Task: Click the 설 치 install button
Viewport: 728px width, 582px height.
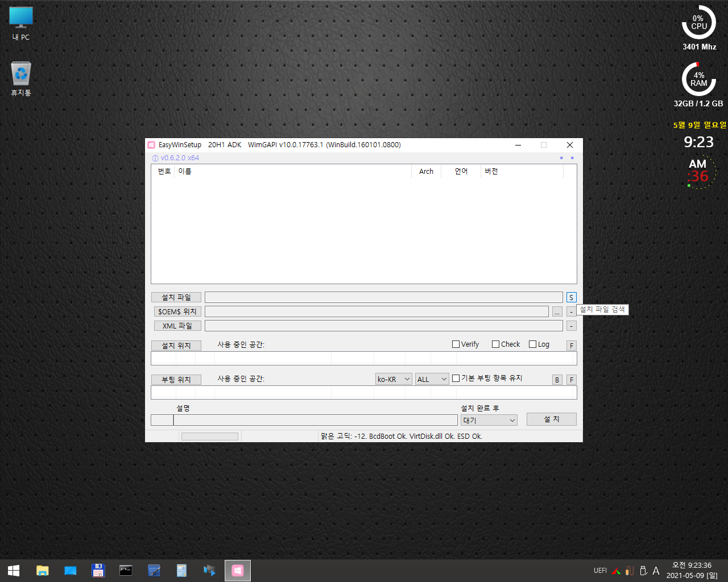Action: pyautogui.click(x=552, y=419)
